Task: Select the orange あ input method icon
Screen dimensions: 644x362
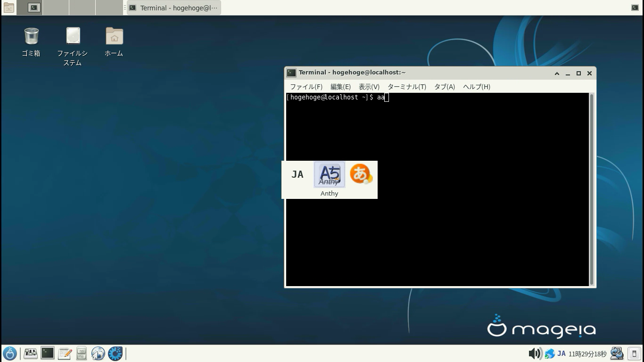Action: click(x=361, y=174)
